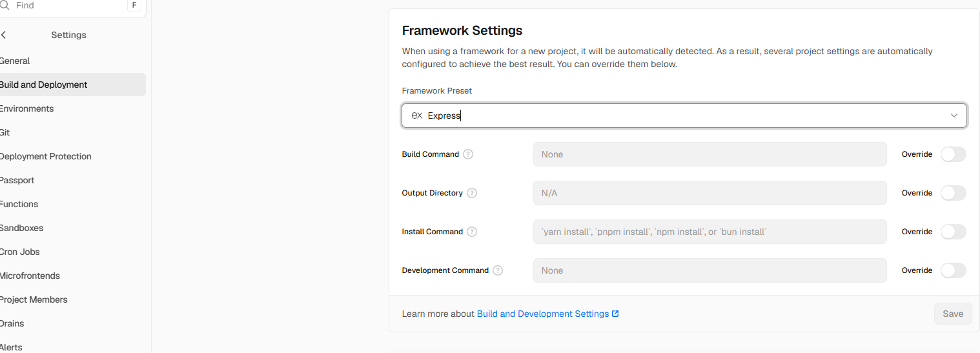
Task: Toggle the Build Command Override switch
Action: click(954, 154)
